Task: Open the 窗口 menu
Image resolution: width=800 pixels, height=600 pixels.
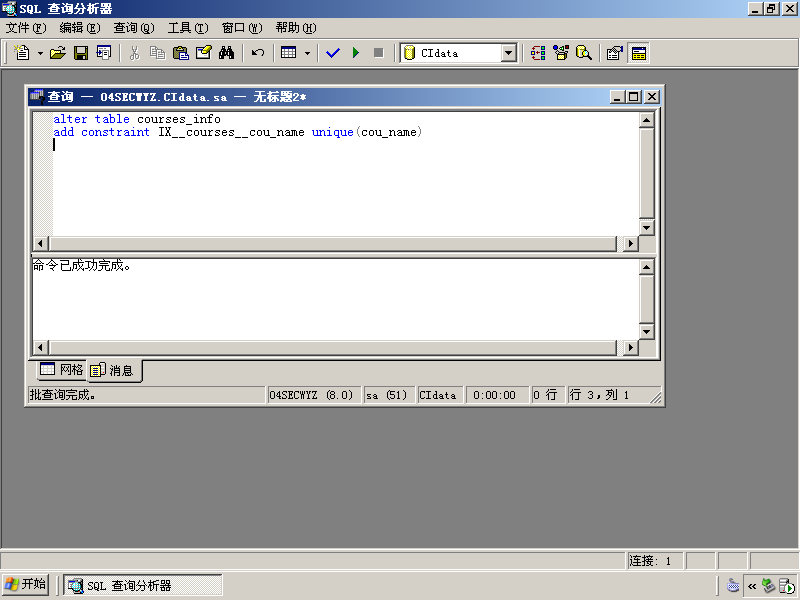Action: pos(242,28)
